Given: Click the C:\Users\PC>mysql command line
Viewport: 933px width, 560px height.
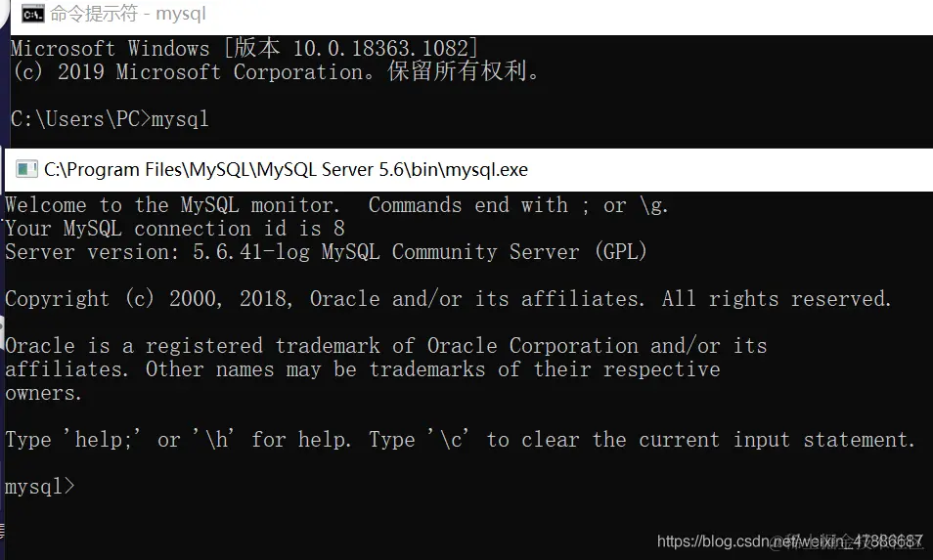Looking at the screenshot, I should coord(111,119).
